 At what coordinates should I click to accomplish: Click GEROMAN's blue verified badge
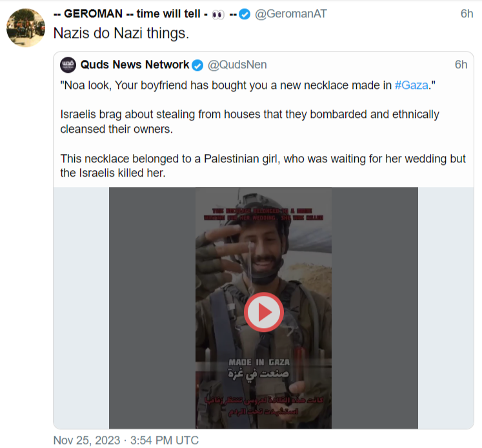pyautogui.click(x=245, y=15)
